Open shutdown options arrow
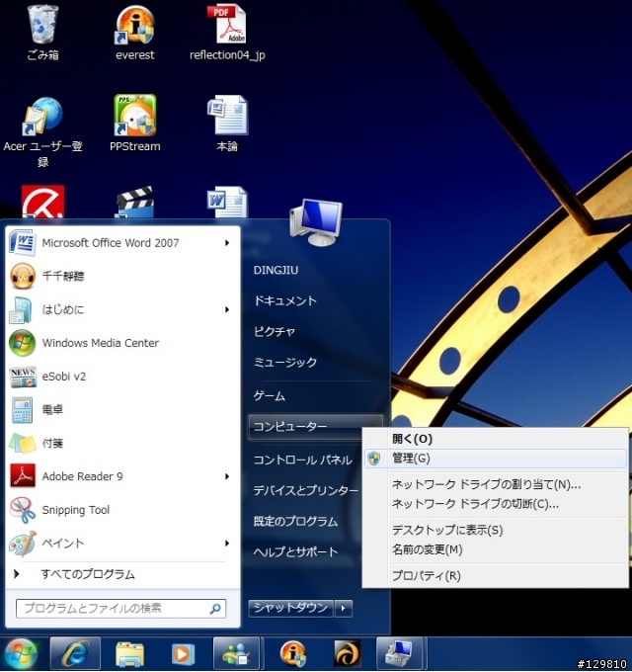The height and width of the screenshot is (672, 632). point(344,608)
